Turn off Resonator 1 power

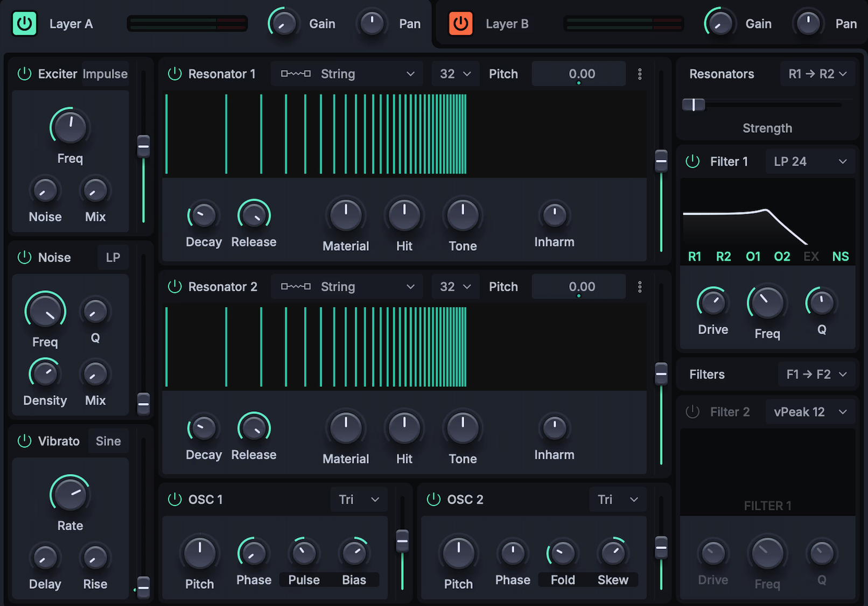(174, 74)
